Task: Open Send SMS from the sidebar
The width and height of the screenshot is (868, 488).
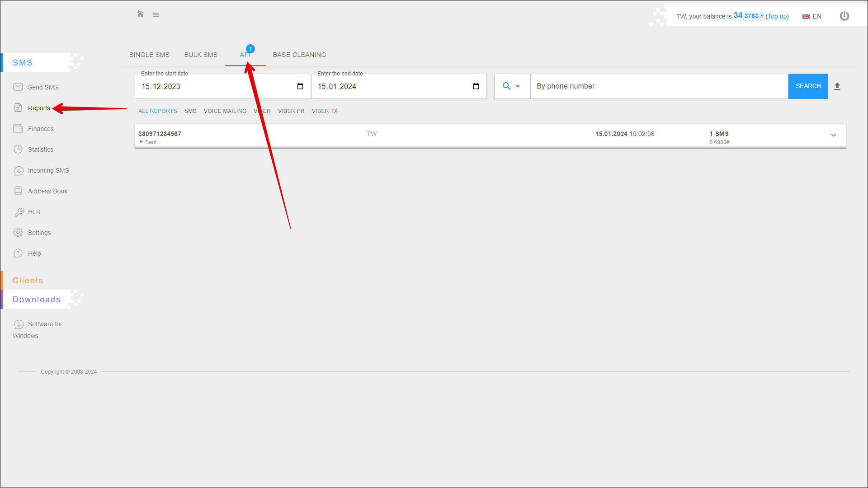Action: 42,87
